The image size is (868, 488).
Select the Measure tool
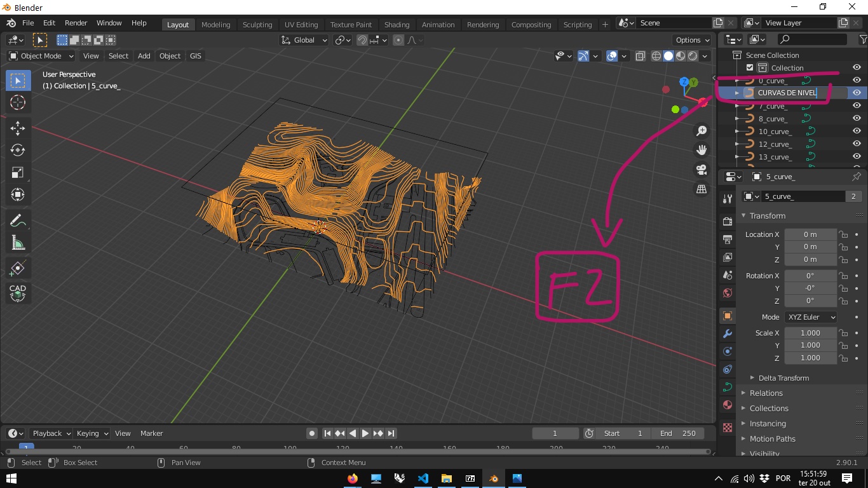[x=18, y=243]
